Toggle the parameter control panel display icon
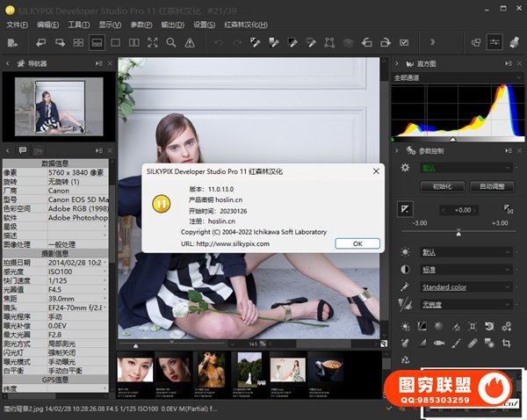527x420 pixels. click(495, 42)
